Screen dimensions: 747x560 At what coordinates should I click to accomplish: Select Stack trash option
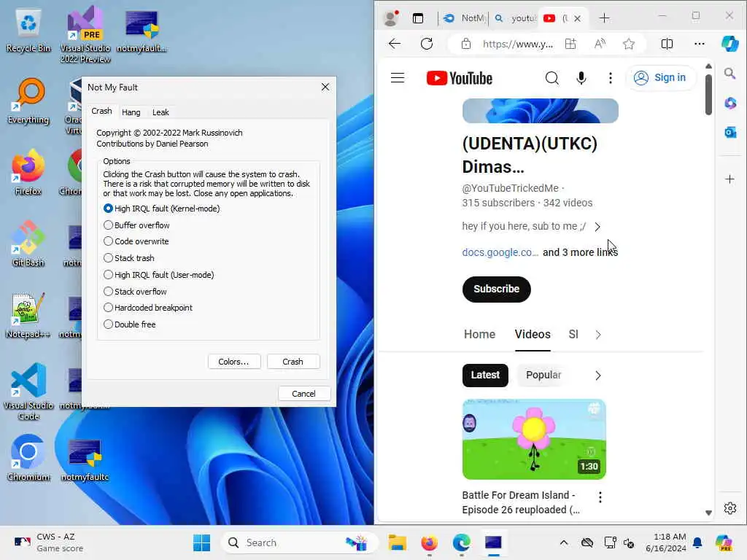click(128, 258)
